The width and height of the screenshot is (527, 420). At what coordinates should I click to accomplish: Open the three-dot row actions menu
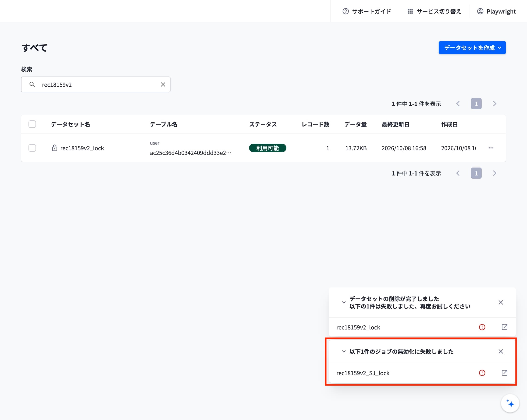tap(491, 148)
